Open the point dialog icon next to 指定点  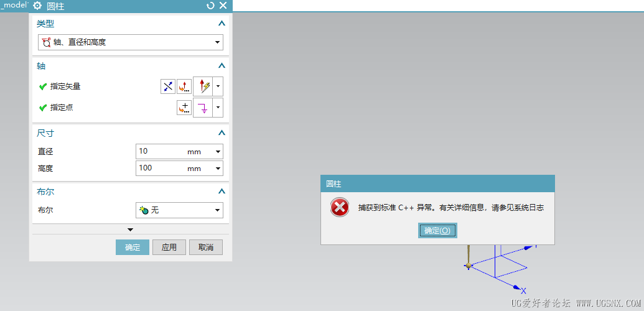[184, 108]
